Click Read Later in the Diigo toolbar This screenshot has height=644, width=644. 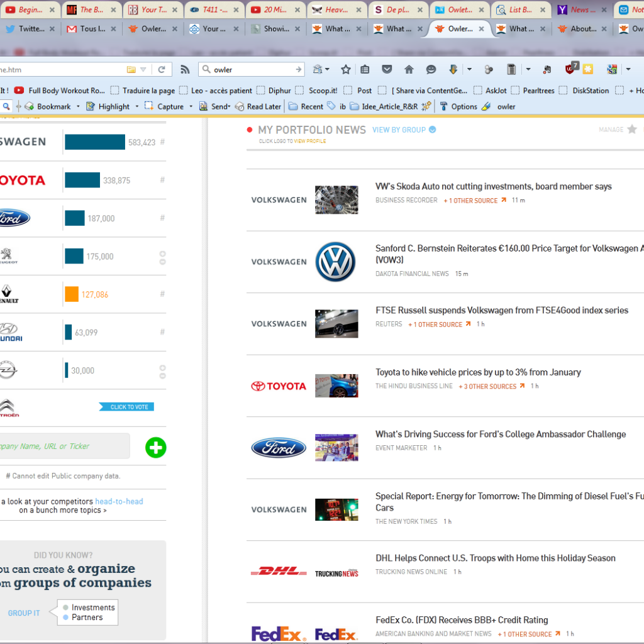pos(258,106)
